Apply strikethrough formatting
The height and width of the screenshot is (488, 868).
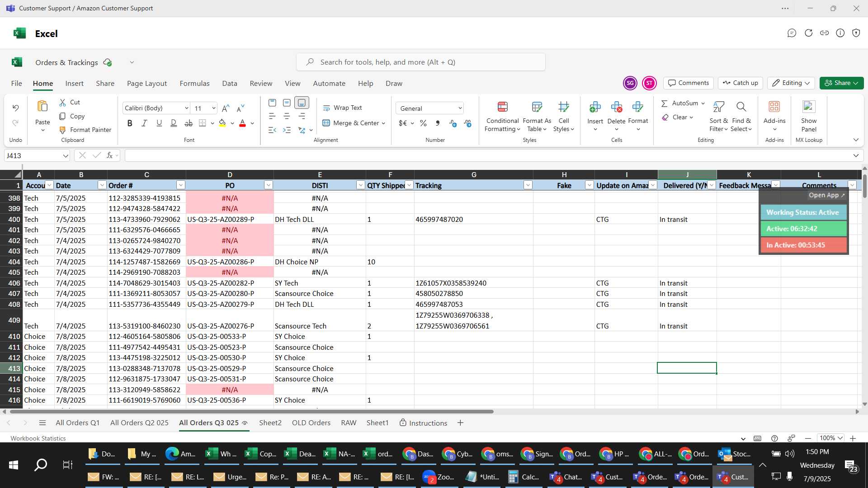(x=189, y=123)
